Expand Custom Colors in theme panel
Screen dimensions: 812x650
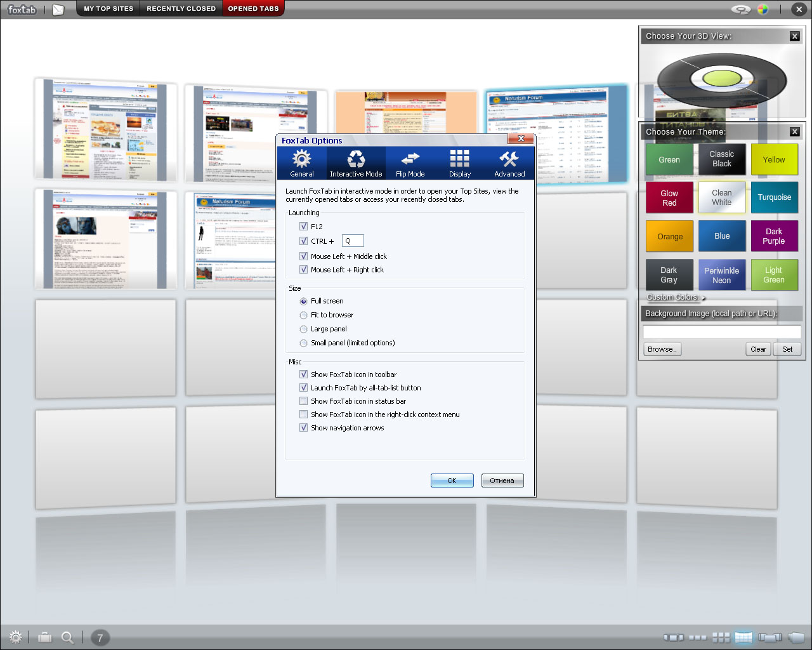point(676,297)
